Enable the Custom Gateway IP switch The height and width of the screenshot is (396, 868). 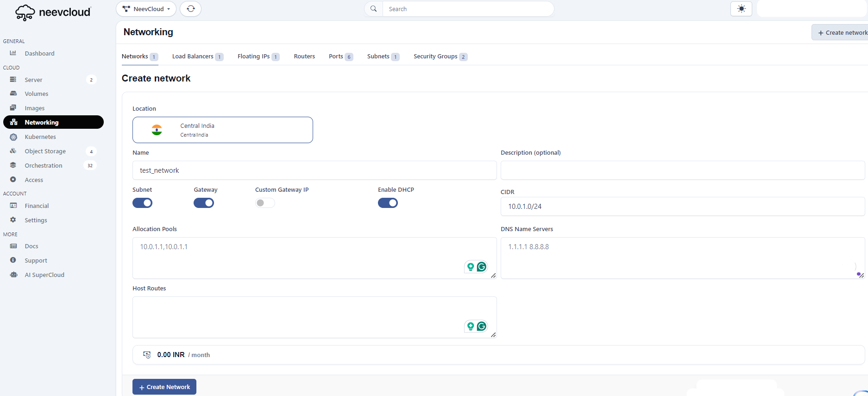tap(265, 203)
